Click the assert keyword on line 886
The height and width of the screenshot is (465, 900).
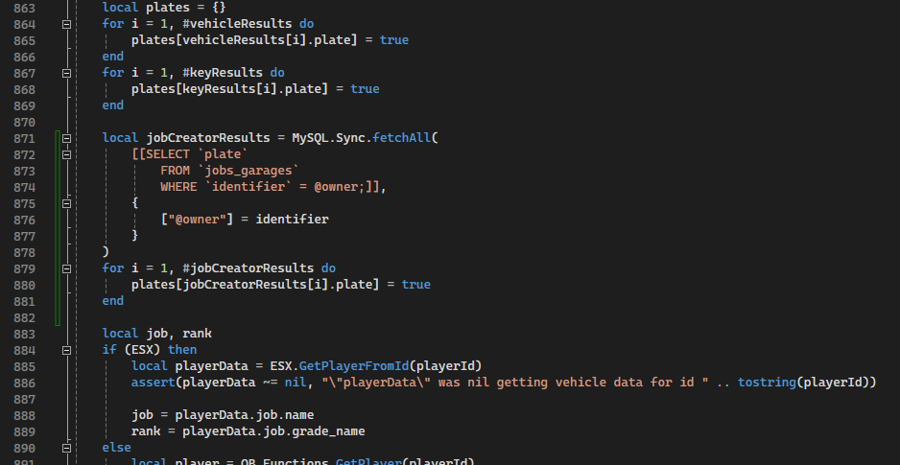pyautogui.click(x=152, y=382)
